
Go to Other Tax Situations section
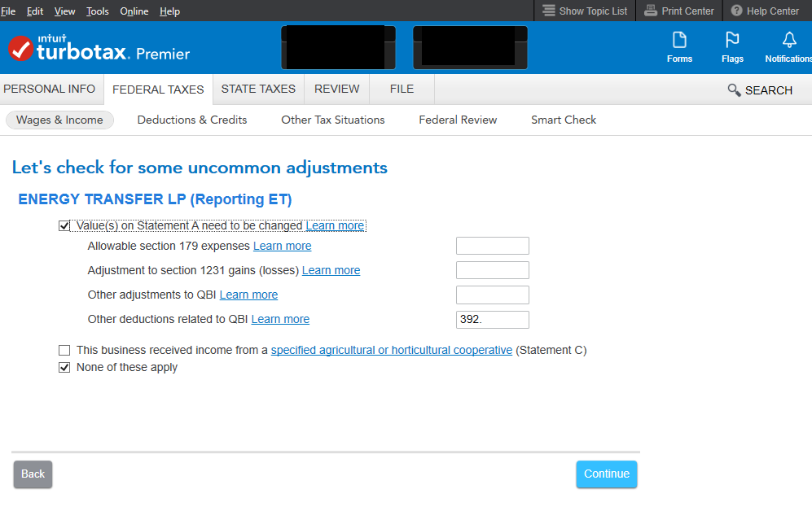tap(333, 120)
